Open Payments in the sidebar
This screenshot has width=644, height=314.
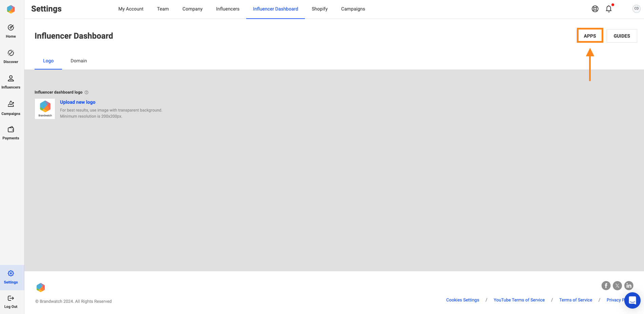coord(11,133)
